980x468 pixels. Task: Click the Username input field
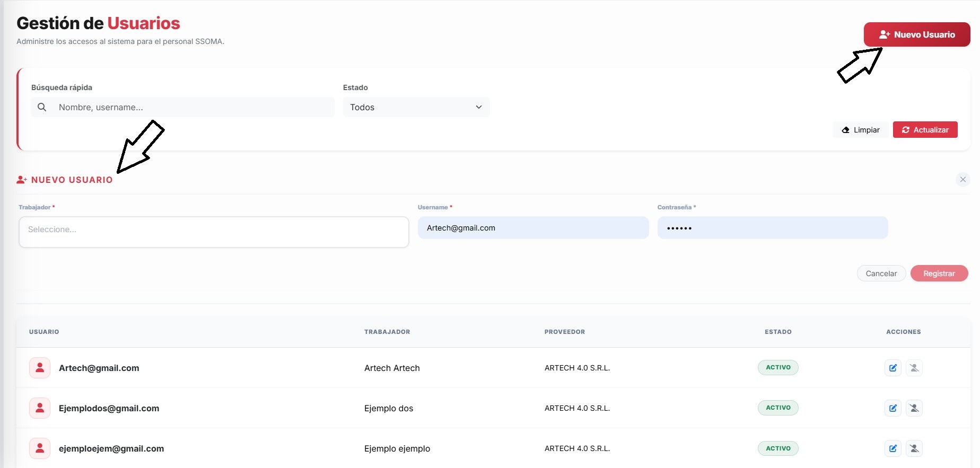533,228
